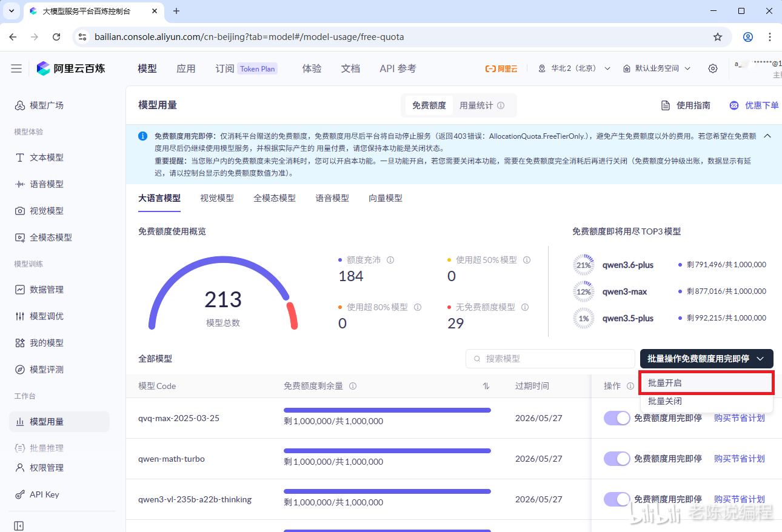Screen dimensions: 782x532
Task: Bookmark this page with the star icon
Action: tap(718, 37)
